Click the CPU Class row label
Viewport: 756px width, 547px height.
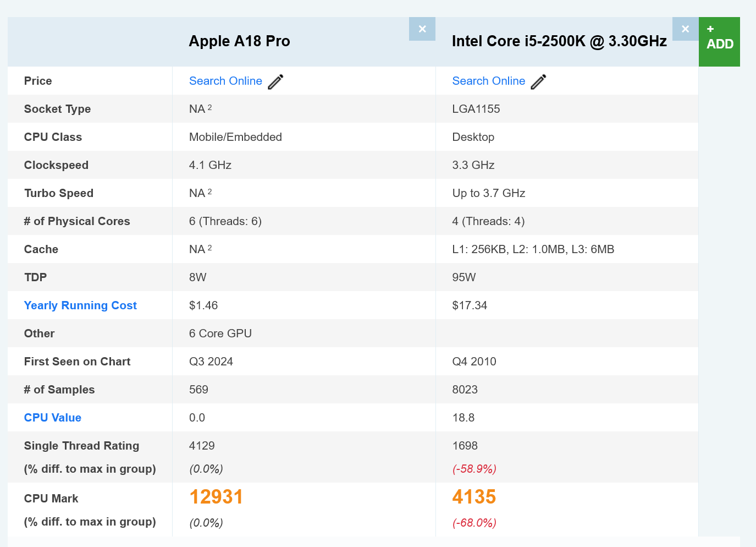pyautogui.click(x=53, y=137)
